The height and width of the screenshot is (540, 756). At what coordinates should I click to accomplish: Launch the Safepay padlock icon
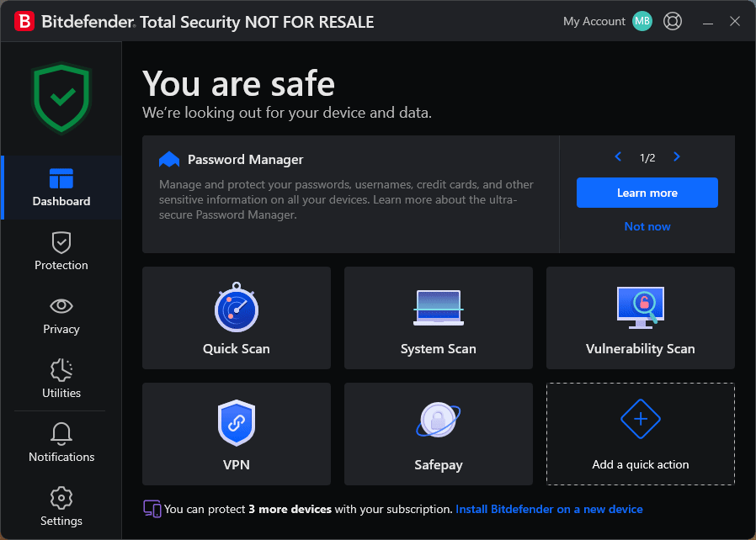439,423
